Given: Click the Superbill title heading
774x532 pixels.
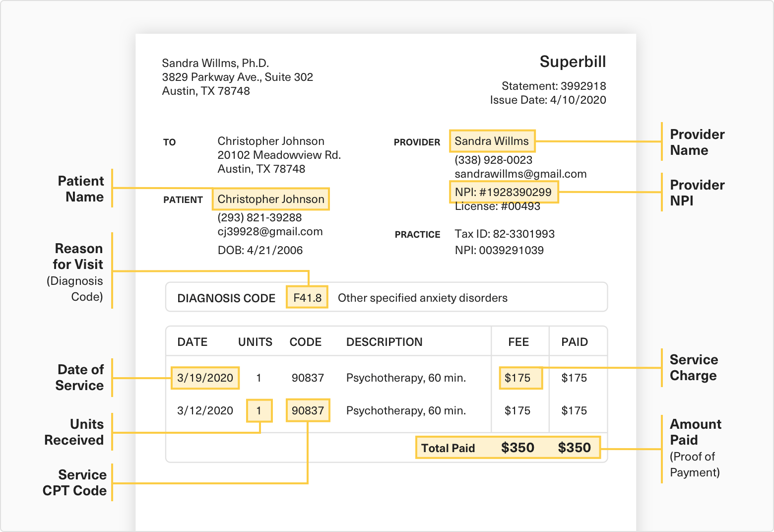Looking at the screenshot, I should (573, 62).
